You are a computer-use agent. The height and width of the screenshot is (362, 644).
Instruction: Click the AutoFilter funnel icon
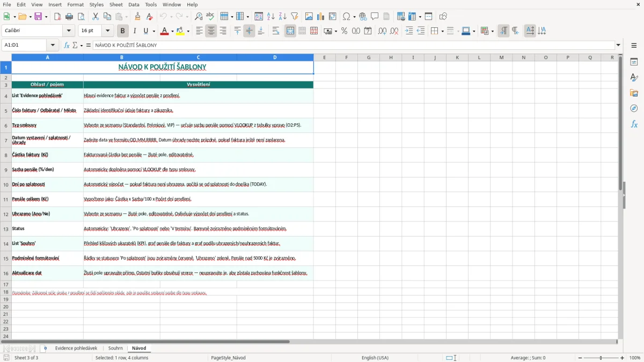point(294,17)
